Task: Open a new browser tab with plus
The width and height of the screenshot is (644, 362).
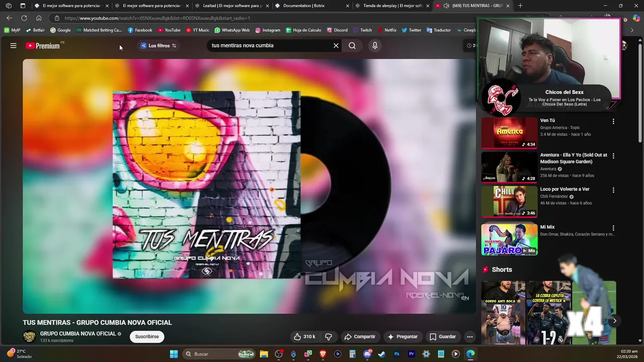Action: (x=520, y=6)
